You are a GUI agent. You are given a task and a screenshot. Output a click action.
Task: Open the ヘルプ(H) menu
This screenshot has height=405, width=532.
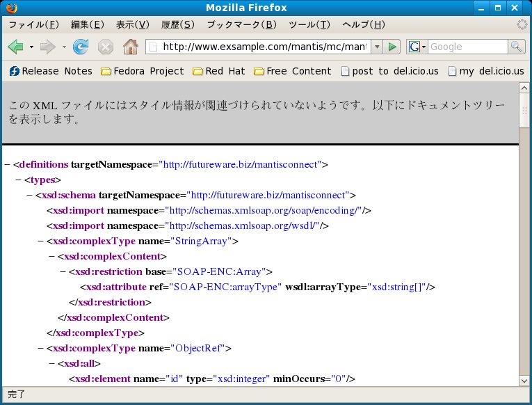(x=364, y=25)
